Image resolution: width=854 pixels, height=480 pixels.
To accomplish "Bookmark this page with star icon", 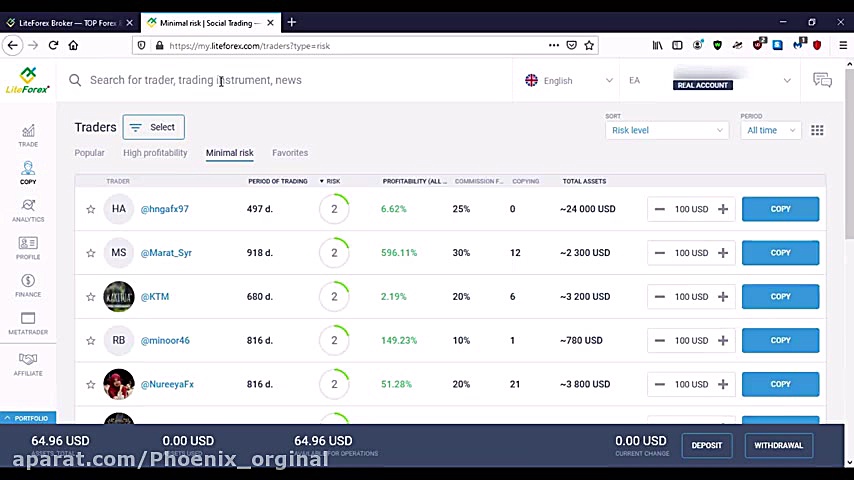I will click(589, 45).
